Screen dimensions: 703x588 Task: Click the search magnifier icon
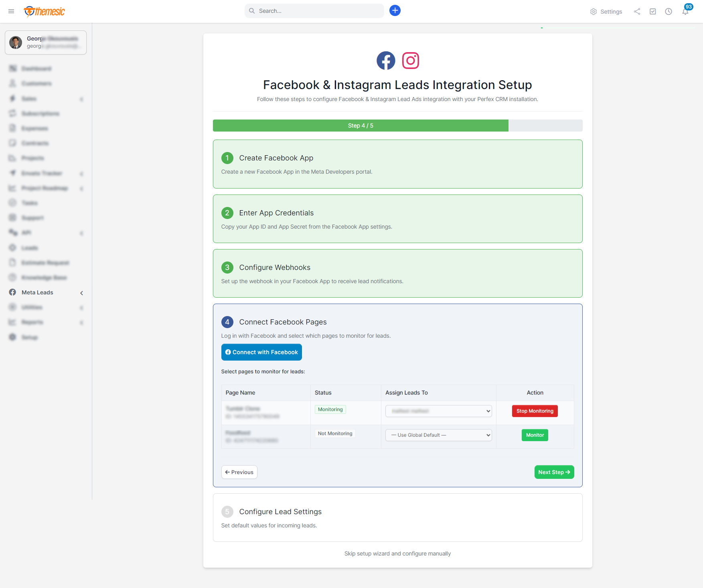252,11
